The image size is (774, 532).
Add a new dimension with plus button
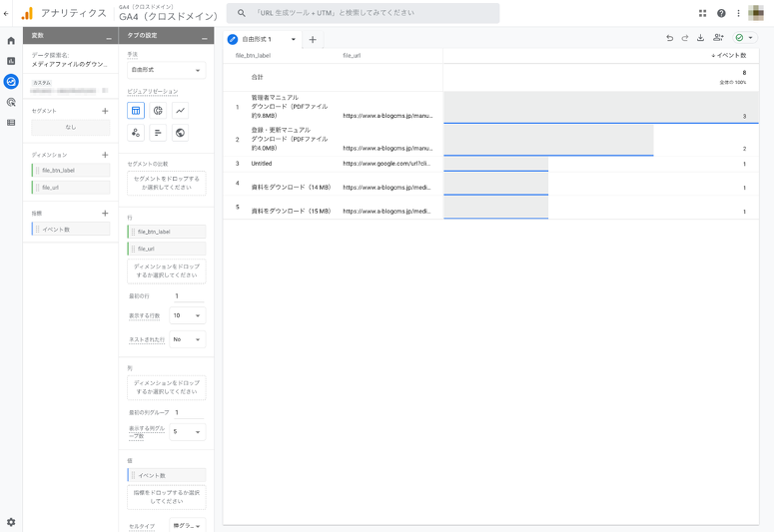click(105, 155)
